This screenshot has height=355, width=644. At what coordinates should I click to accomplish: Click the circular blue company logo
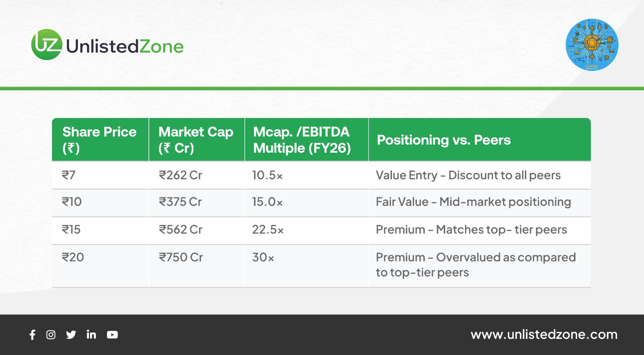tap(592, 45)
